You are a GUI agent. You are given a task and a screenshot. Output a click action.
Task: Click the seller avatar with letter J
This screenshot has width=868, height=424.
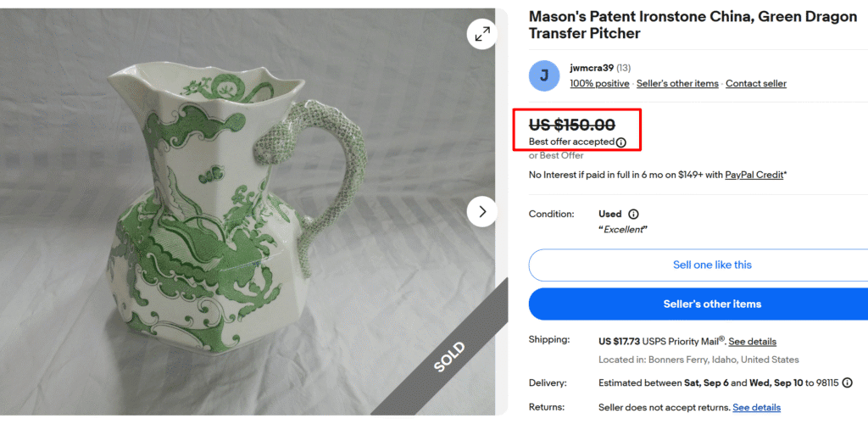[544, 75]
